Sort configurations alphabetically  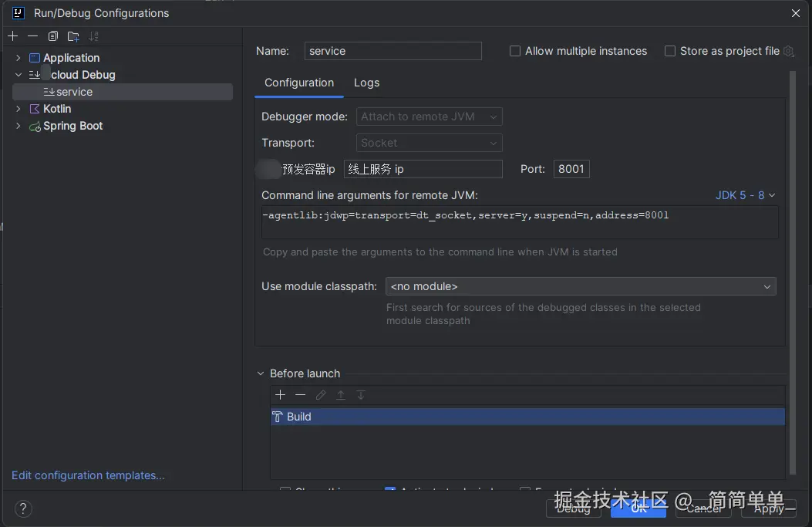point(94,35)
